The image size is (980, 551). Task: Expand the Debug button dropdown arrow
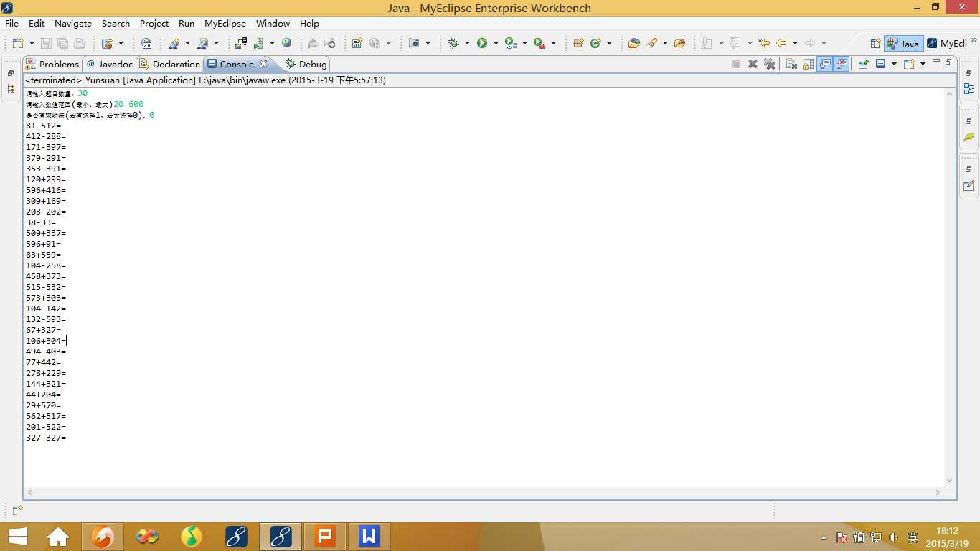467,43
